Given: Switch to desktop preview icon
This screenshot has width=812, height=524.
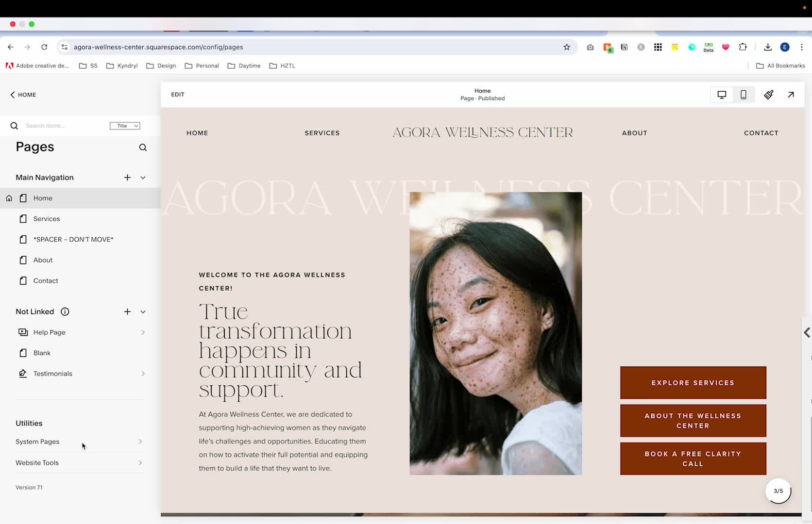Looking at the screenshot, I should pos(722,95).
